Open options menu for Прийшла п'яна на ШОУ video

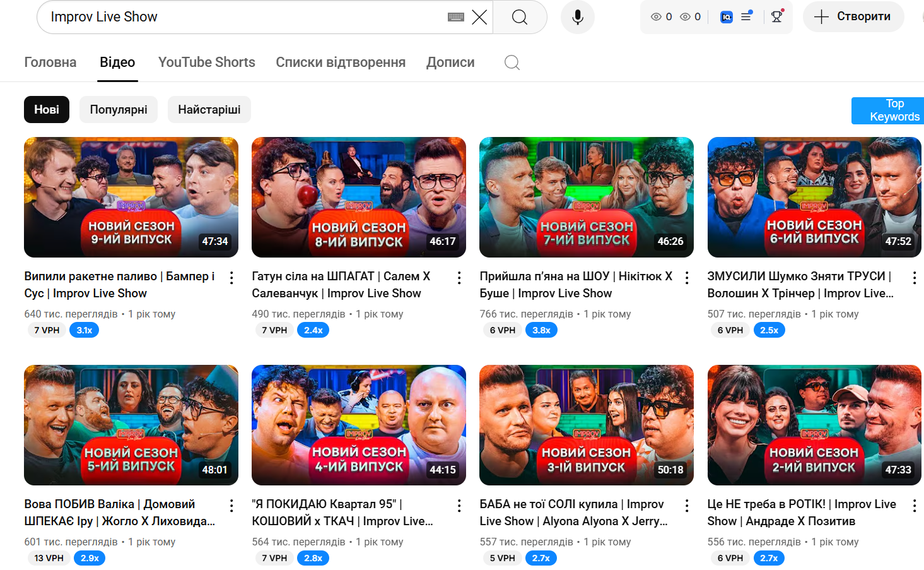coord(687,278)
